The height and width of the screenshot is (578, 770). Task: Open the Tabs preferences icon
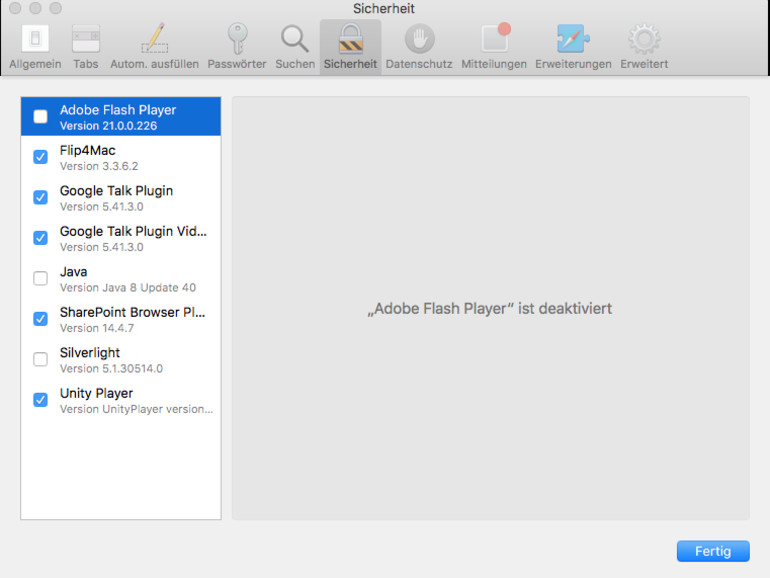pyautogui.click(x=86, y=38)
